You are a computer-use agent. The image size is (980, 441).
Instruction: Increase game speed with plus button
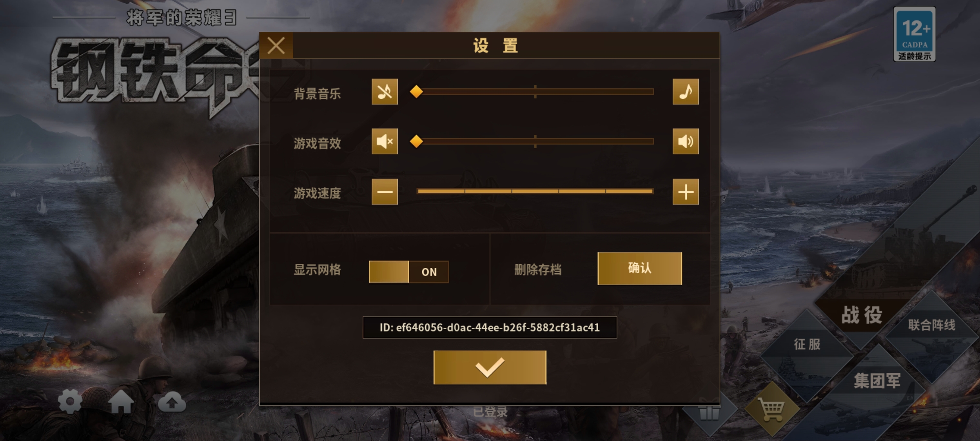(686, 192)
